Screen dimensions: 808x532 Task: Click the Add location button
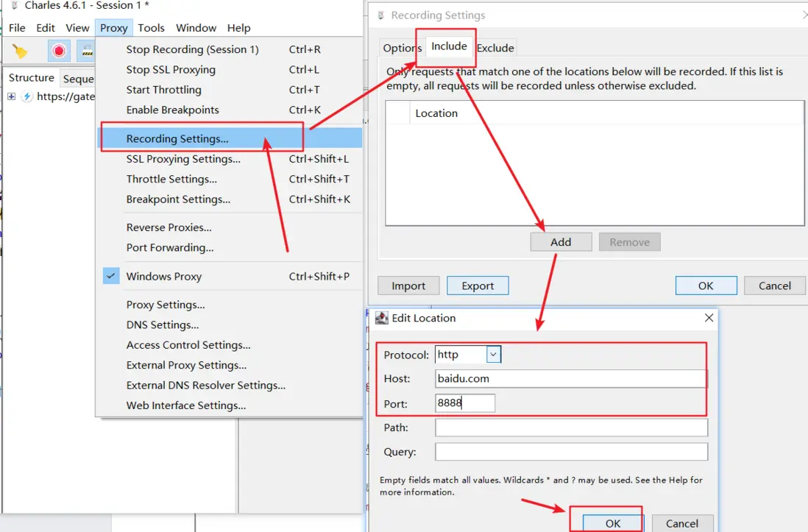[x=561, y=242]
